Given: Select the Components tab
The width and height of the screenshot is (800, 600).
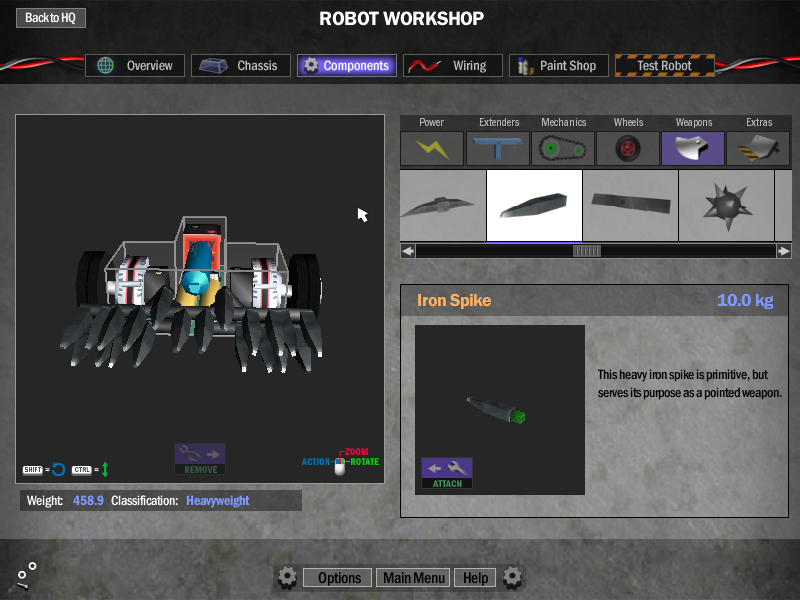Looking at the screenshot, I should (347, 65).
